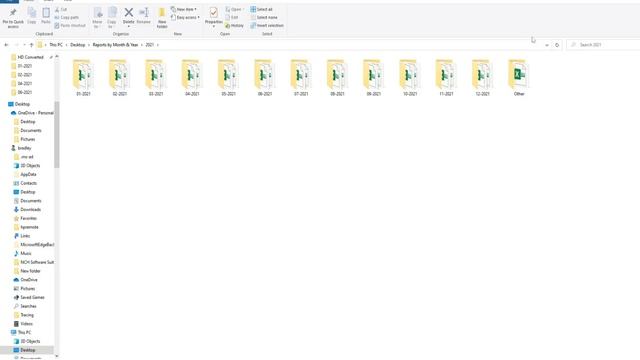Click Favorites in navigation pane
The image size is (640, 360).
25,218
